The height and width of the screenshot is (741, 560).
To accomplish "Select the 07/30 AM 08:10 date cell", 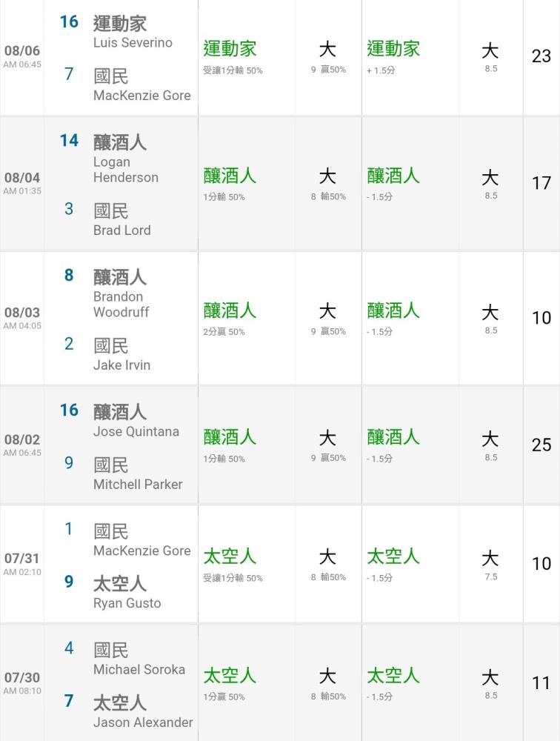I will click(x=22, y=683).
